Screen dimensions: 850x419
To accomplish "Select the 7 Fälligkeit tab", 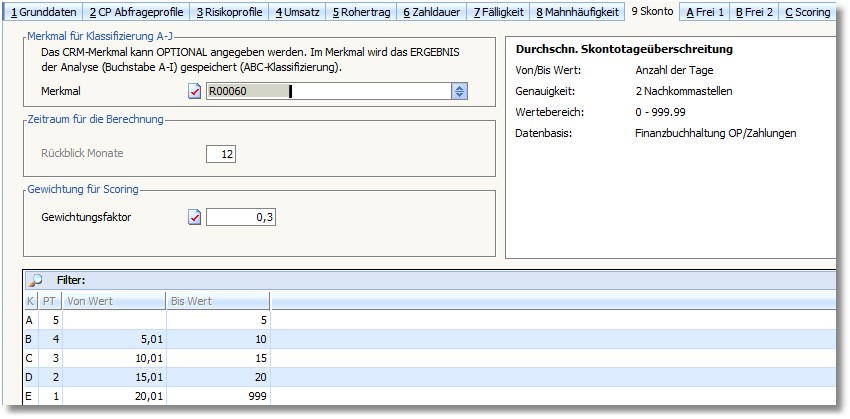I will coord(499,12).
